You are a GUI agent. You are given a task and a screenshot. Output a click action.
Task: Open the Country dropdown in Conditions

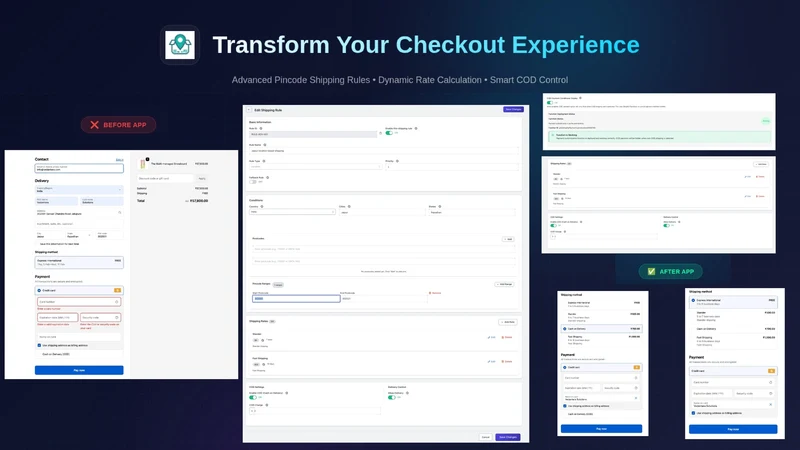click(x=292, y=212)
